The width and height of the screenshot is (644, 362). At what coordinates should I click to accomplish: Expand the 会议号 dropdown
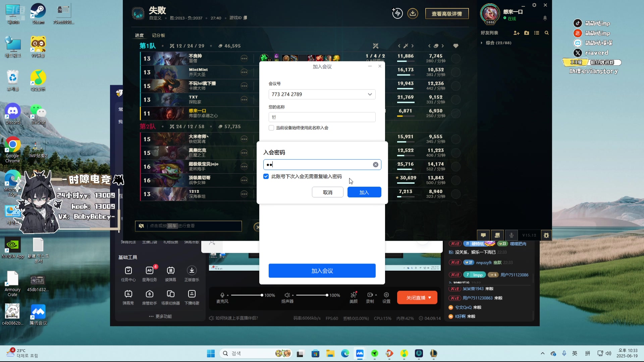click(370, 94)
